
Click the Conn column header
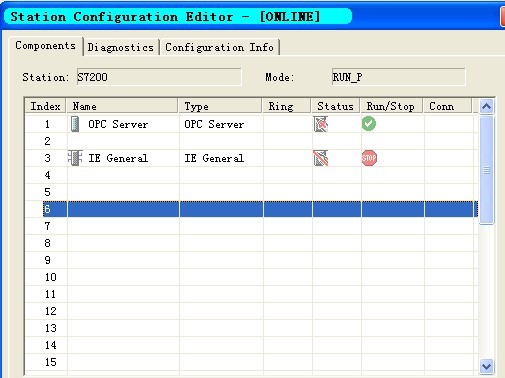448,107
